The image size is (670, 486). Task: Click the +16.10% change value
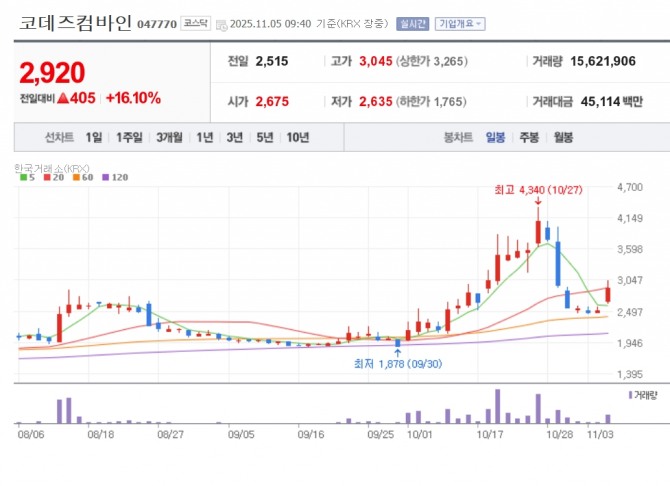(133, 98)
